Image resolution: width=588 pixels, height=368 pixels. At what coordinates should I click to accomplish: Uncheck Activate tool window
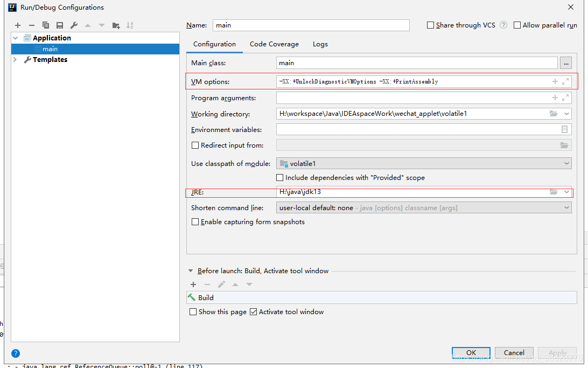(x=254, y=312)
